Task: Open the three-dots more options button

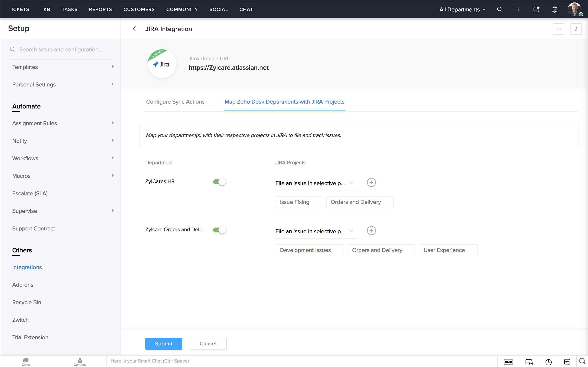Action: tap(558, 29)
